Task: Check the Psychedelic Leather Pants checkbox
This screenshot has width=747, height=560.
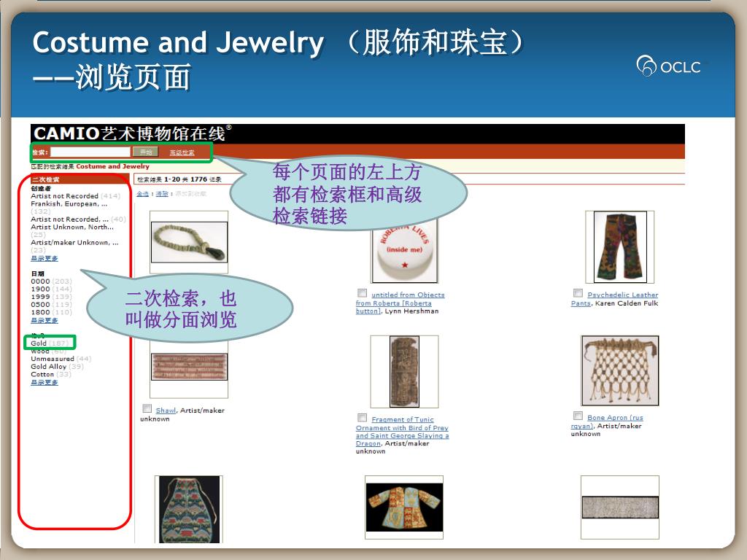Action: [x=578, y=293]
